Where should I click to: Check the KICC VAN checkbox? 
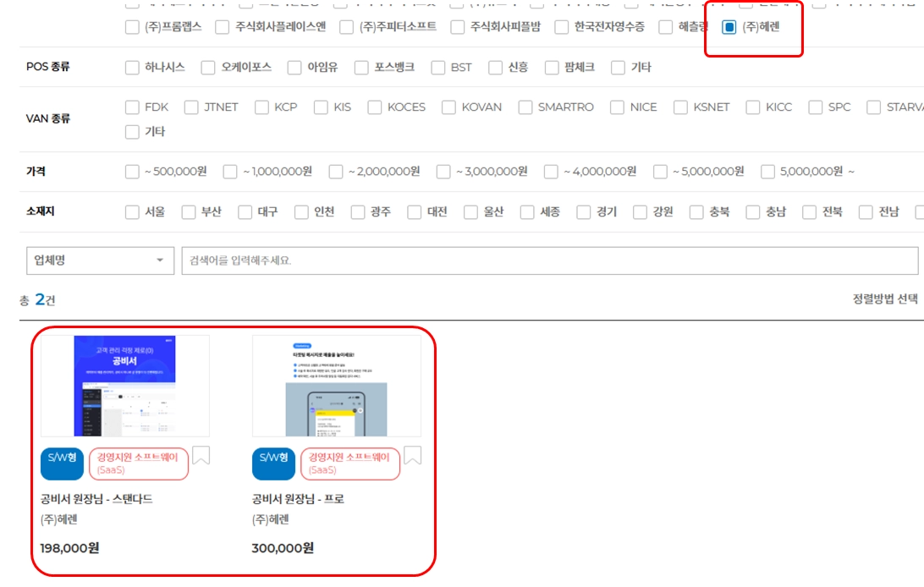[752, 107]
